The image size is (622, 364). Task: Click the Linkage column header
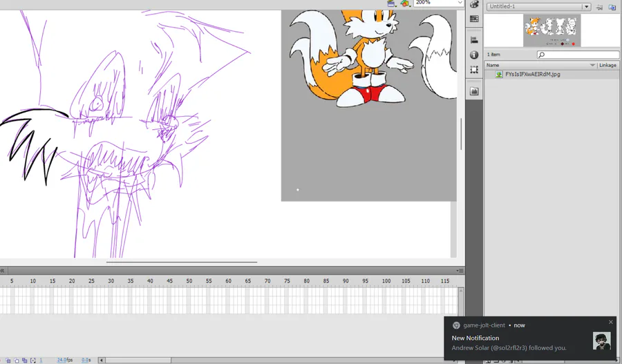click(608, 65)
